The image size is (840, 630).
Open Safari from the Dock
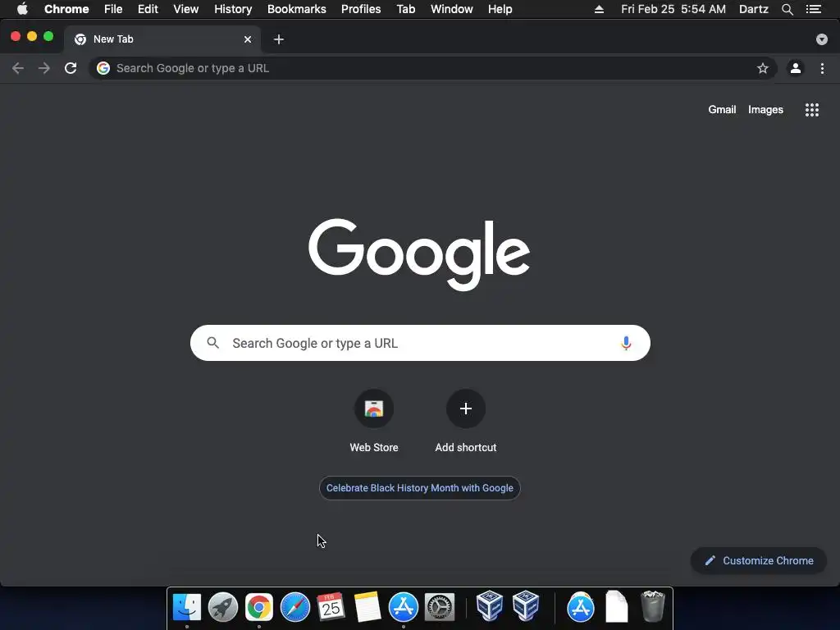click(x=295, y=607)
